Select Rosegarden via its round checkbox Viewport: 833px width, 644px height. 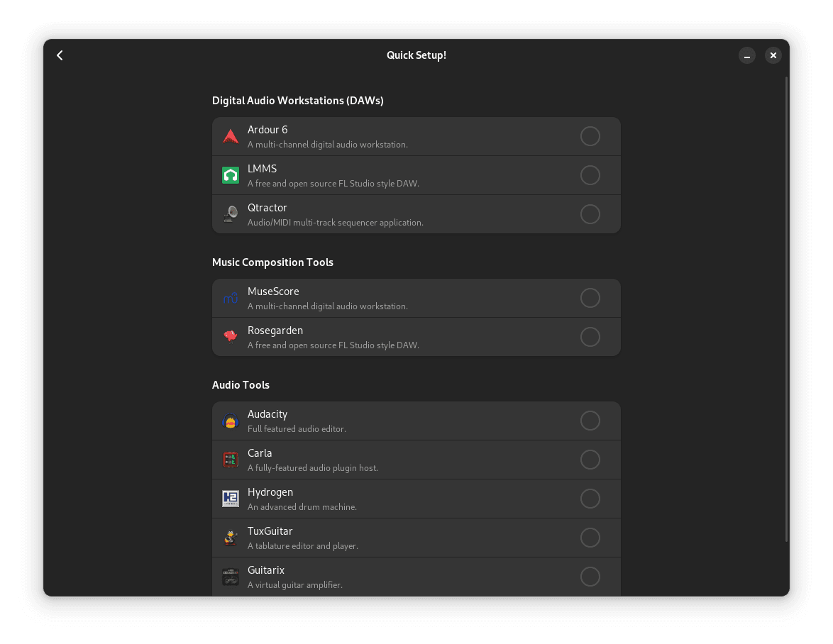click(x=590, y=337)
